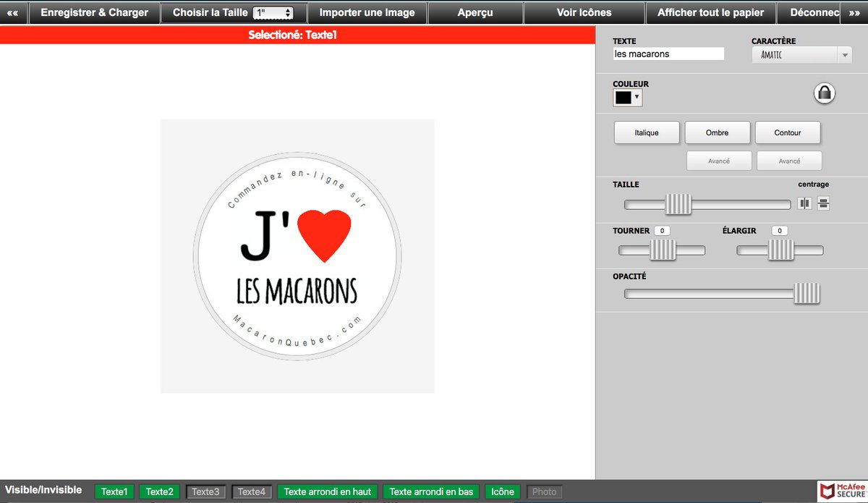Click Afficher tout le papier
This screenshot has width=868, height=503.
(710, 12)
